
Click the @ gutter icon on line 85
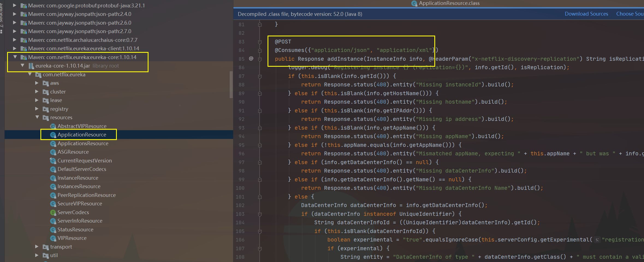[251, 59]
